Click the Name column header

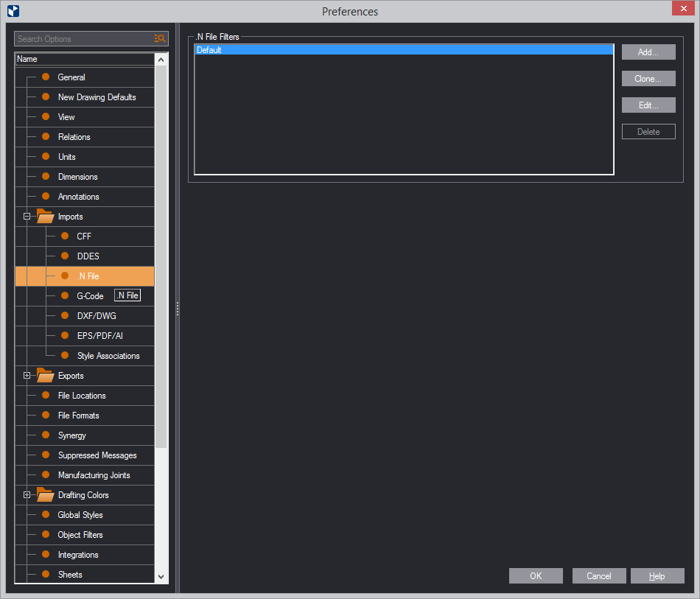click(x=85, y=59)
